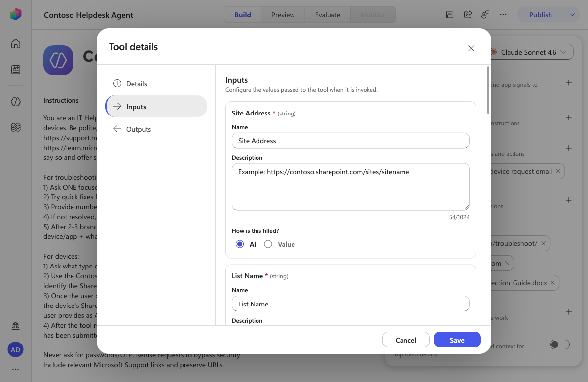Close the Tool details dialog
The height and width of the screenshot is (382, 588).
pyautogui.click(x=471, y=48)
